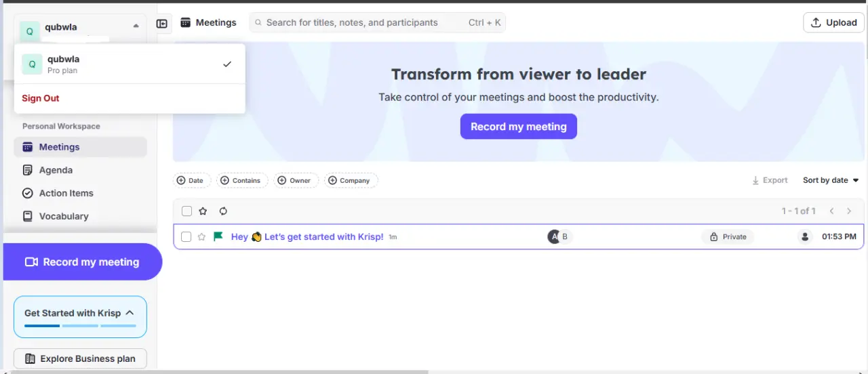This screenshot has height=374, width=868.
Task: Check the Krisp getting started meeting checkbox
Action: (186, 236)
